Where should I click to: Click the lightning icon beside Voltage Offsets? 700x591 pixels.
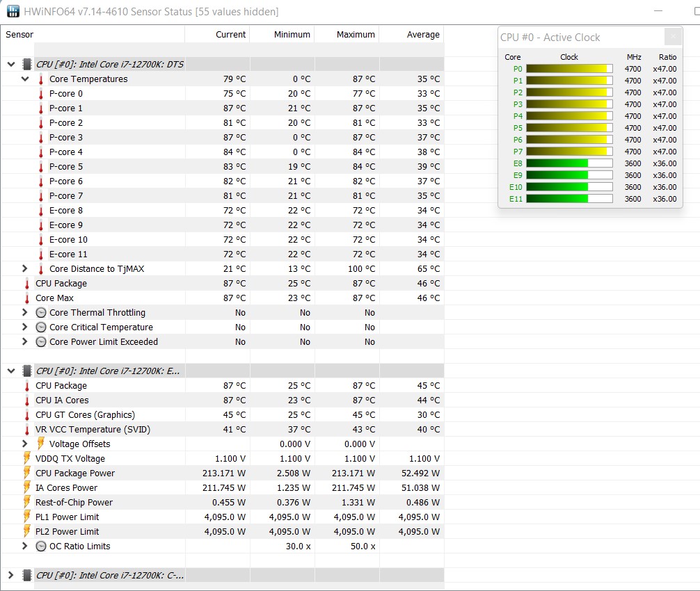pyautogui.click(x=40, y=444)
